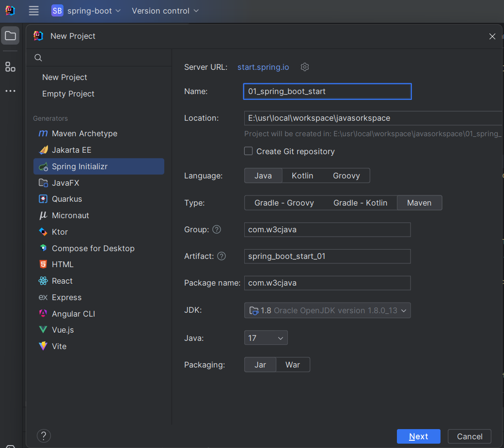This screenshot has height=448, width=504.
Task: Open the Project tool window folder icon
Action: click(x=10, y=36)
